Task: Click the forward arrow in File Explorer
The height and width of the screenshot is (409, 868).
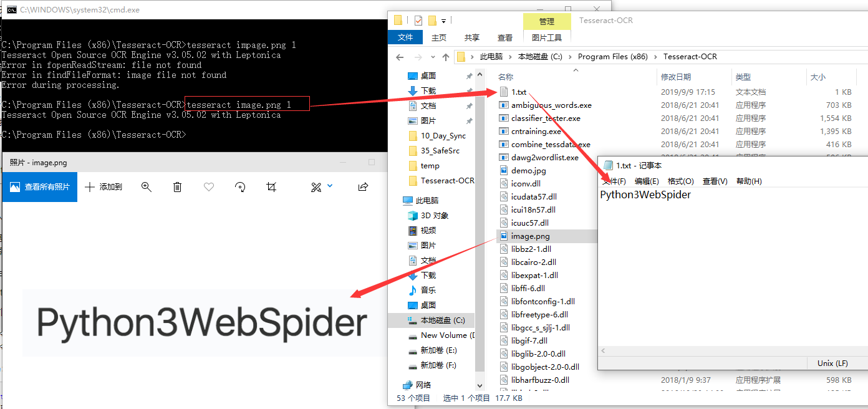Action: 418,57
